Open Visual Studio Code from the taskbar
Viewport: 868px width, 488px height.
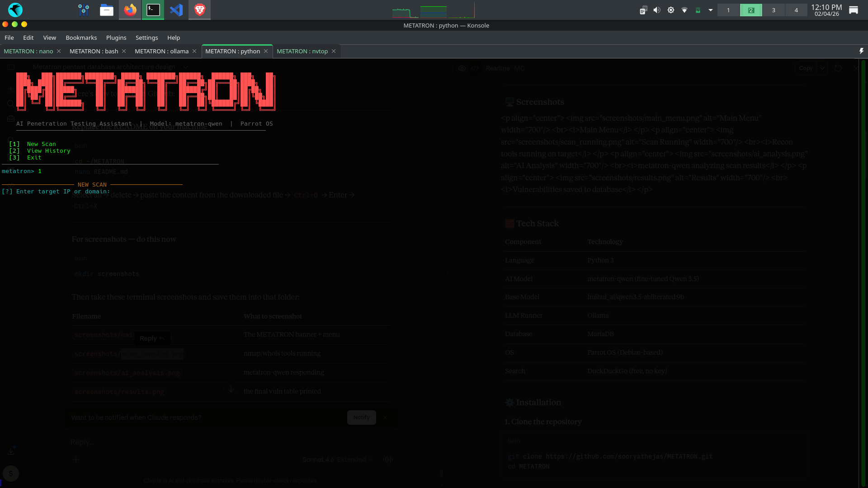(176, 10)
